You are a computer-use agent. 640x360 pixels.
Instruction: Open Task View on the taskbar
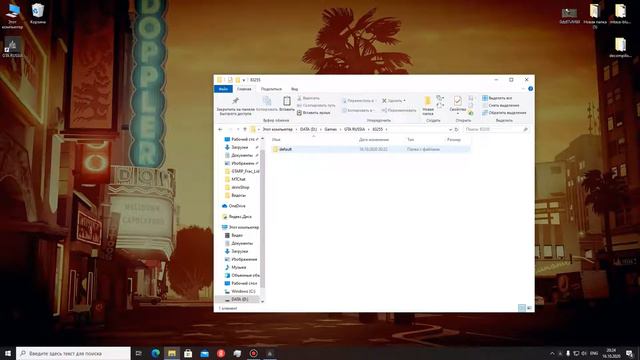point(139,353)
